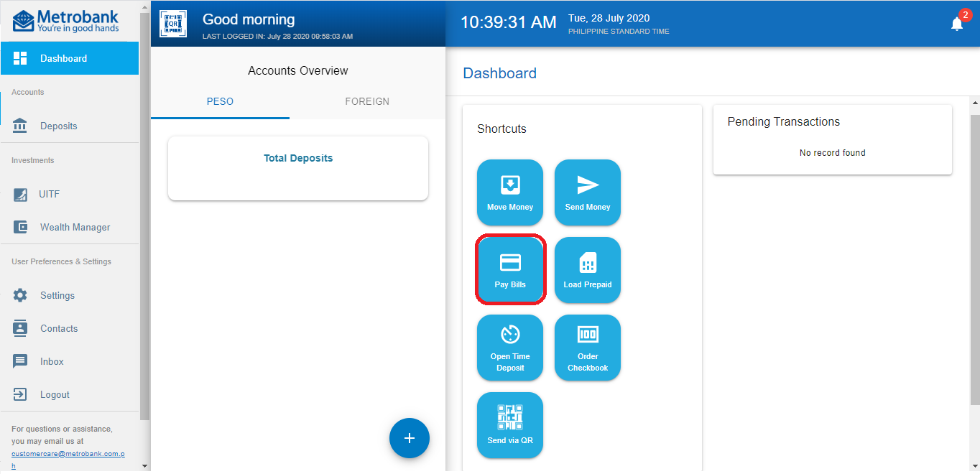Open Inbox in the sidebar
The width and height of the screenshot is (980, 474).
(69, 361)
